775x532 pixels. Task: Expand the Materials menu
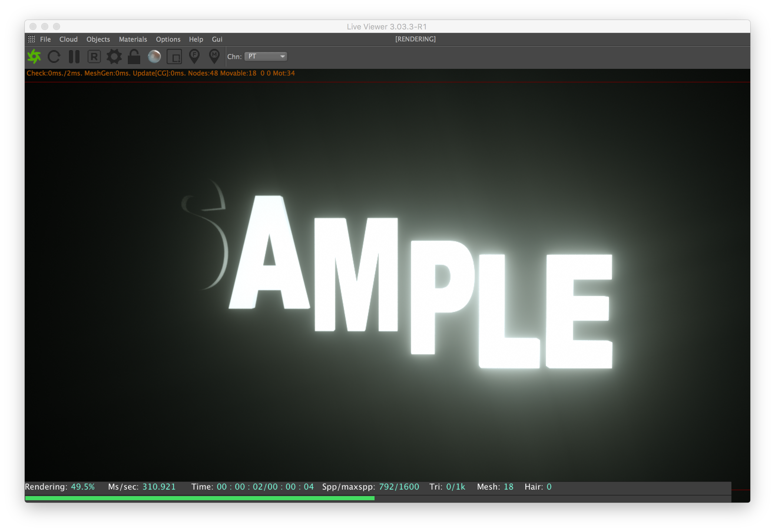pyautogui.click(x=133, y=39)
